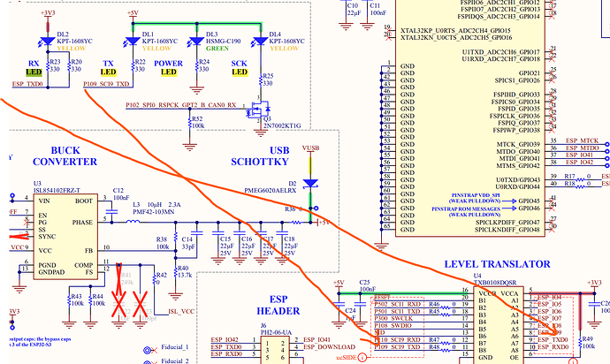The image size is (610, 364).
Task: Click the C25 100nF capacitor label
Action: pyautogui.click(x=367, y=286)
